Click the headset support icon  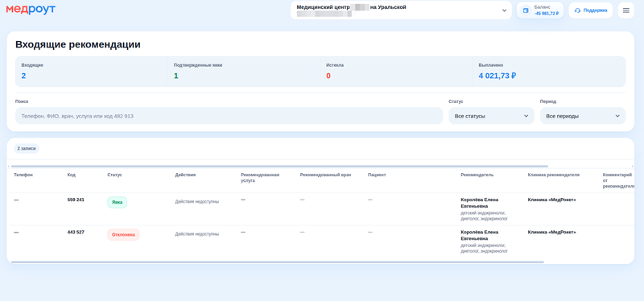[x=577, y=10]
